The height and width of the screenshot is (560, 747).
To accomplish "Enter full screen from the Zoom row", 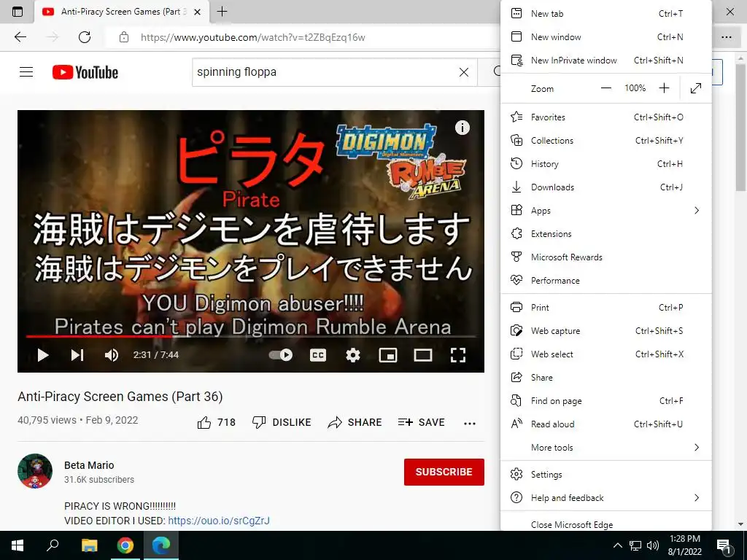I will (x=695, y=88).
